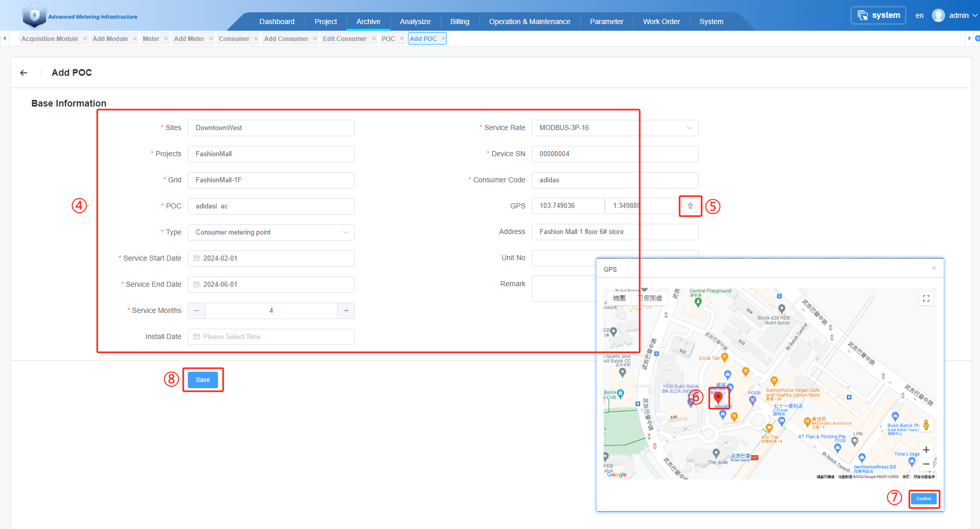This screenshot has width=980, height=529.
Task: Open the System menu
Action: 711,22
